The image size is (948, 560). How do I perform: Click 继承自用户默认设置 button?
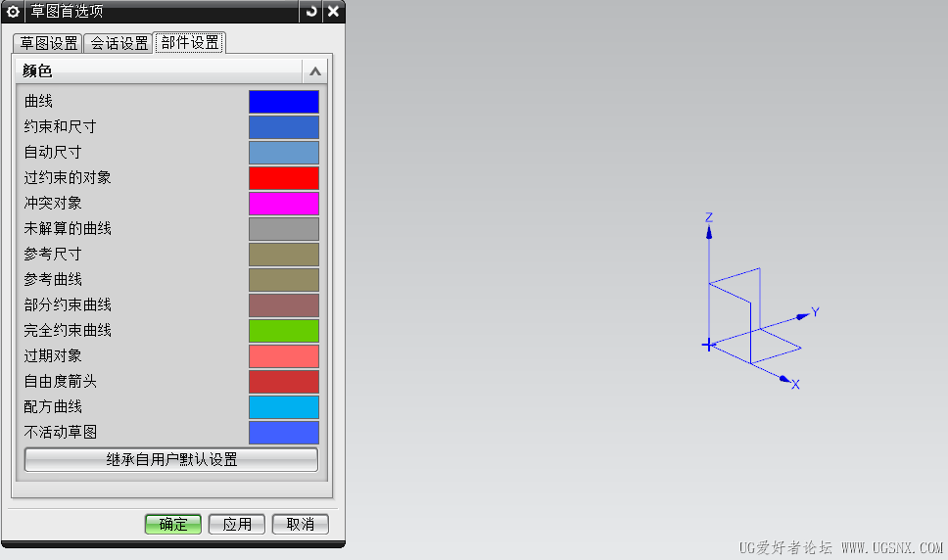[x=171, y=459]
